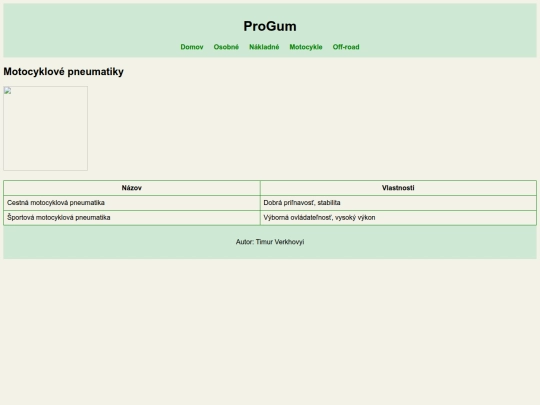Open the Domov navigation link
The height and width of the screenshot is (405, 540).
(192, 47)
